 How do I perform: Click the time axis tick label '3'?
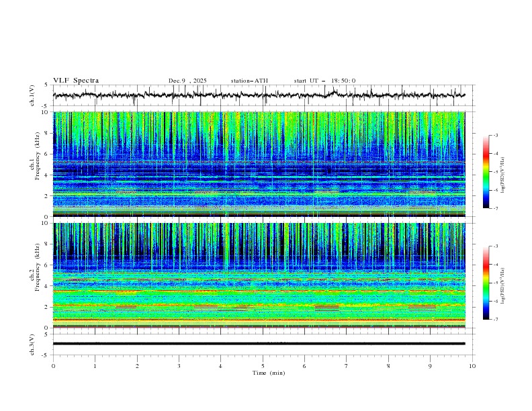pyautogui.click(x=179, y=366)
